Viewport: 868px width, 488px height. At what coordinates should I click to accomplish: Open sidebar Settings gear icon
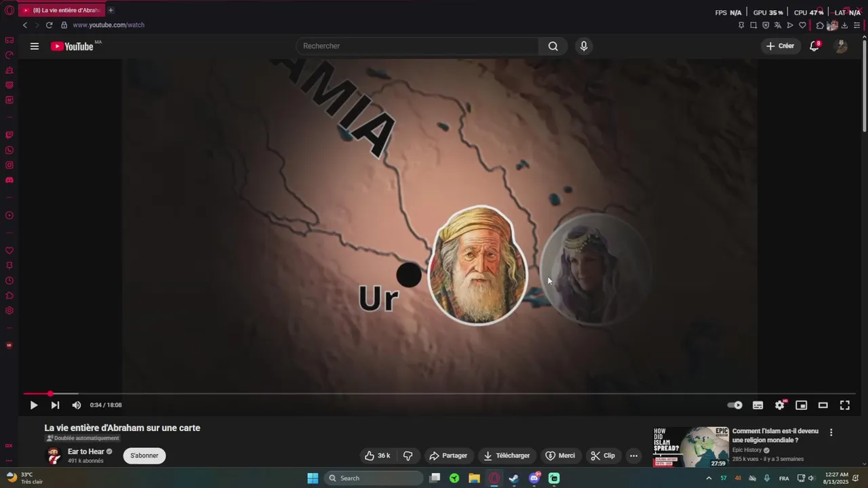9,310
